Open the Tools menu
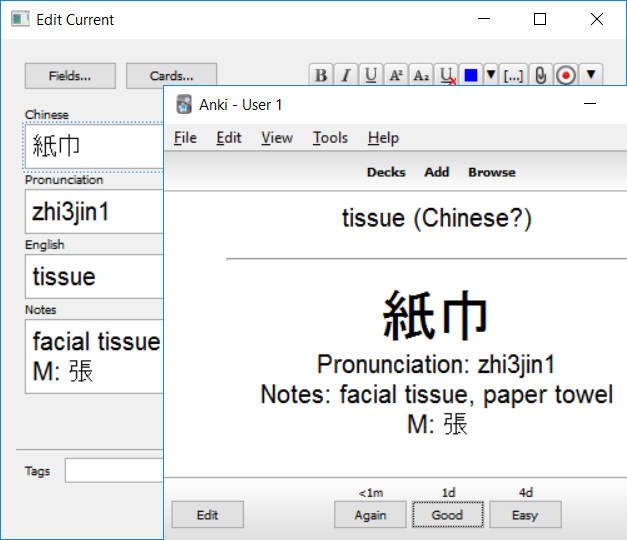627x540 pixels. pyautogui.click(x=330, y=138)
